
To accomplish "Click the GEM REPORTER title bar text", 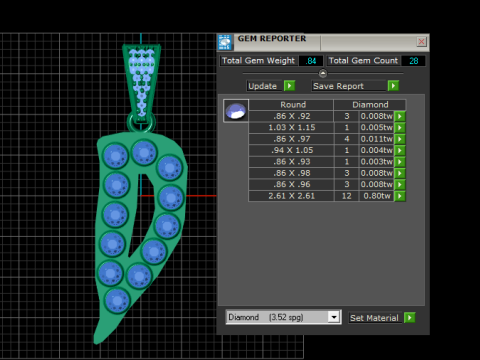I will [x=272, y=39].
